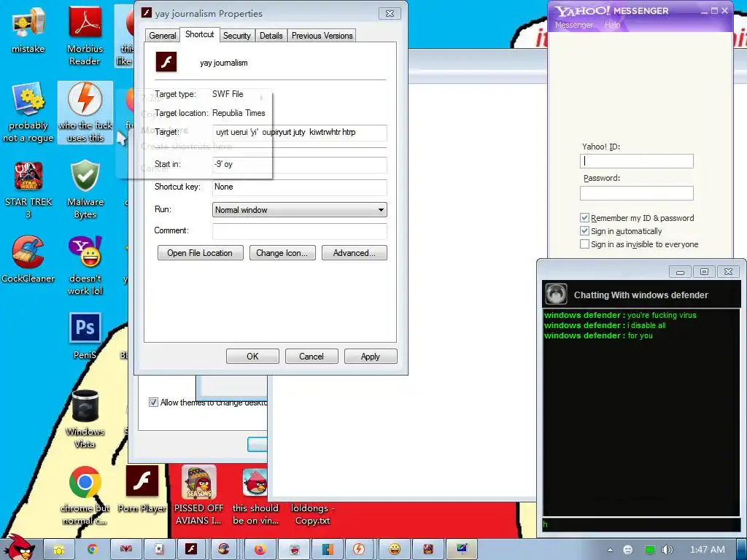Viewport: 747px width, 560px height.
Task: Click the Flash icon in Properties dialog
Action: 166,62
